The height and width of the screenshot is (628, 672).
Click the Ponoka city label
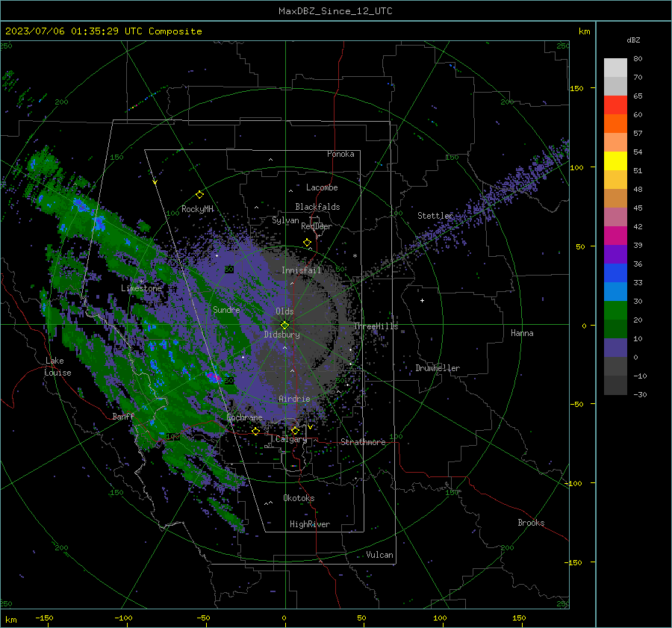[x=340, y=154]
